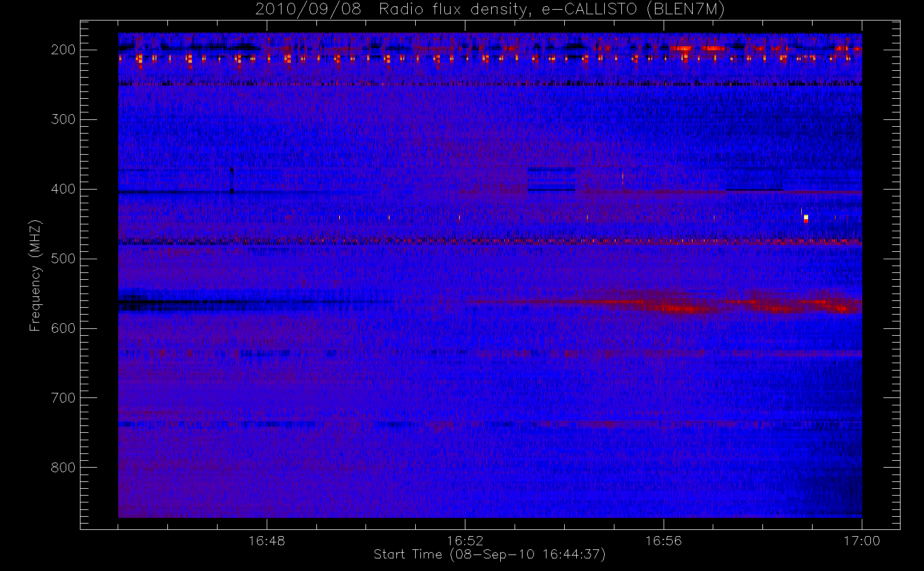Click the 600 frequency tick label
The width and height of the screenshot is (924, 571).
click(63, 328)
